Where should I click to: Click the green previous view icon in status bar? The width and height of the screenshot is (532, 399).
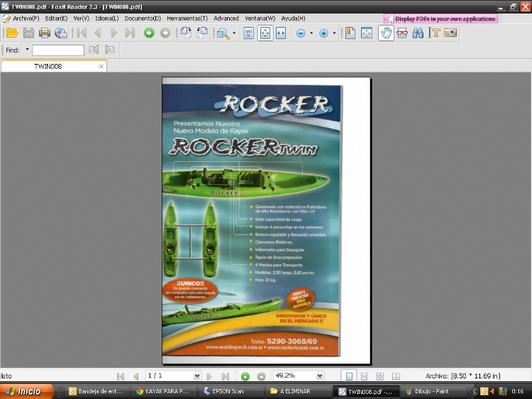tap(245, 376)
